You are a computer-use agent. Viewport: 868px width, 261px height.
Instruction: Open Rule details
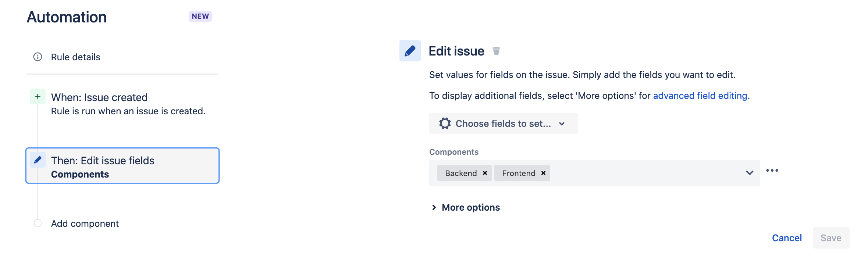(75, 57)
